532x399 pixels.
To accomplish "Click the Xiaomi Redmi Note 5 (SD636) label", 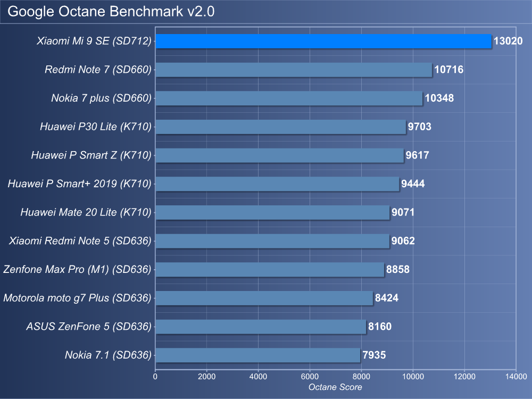I will click(x=80, y=240).
